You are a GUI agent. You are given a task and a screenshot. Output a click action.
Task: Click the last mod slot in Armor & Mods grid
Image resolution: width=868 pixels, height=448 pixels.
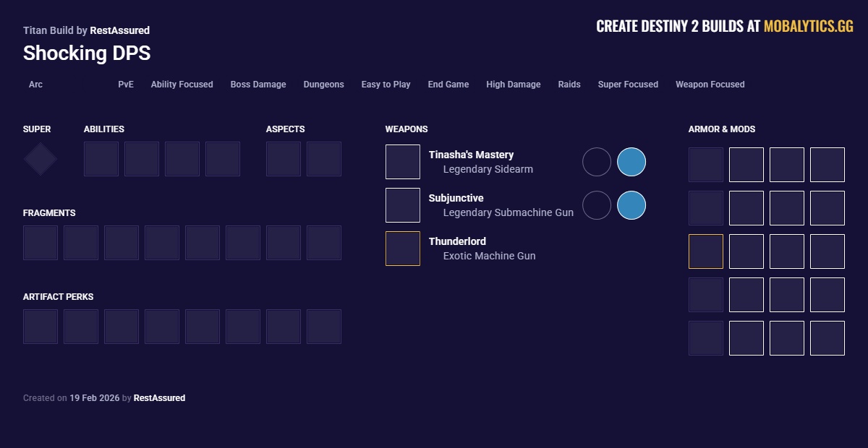coord(827,337)
